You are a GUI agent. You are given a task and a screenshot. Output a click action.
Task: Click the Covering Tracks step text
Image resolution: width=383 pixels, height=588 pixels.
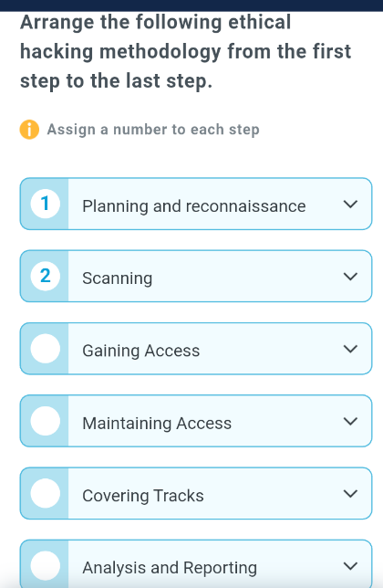point(143,496)
